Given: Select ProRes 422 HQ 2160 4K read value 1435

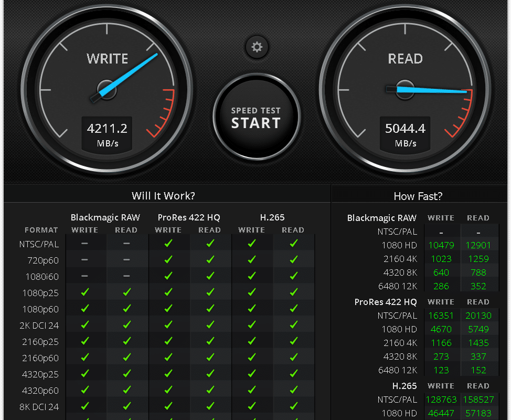Looking at the screenshot, I should coord(478,343).
